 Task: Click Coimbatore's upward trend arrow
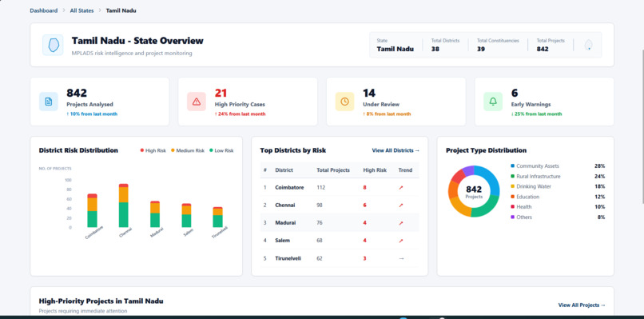pos(401,187)
